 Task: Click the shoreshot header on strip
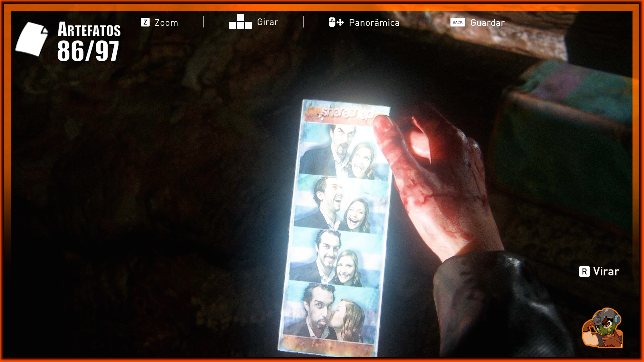[345, 113]
